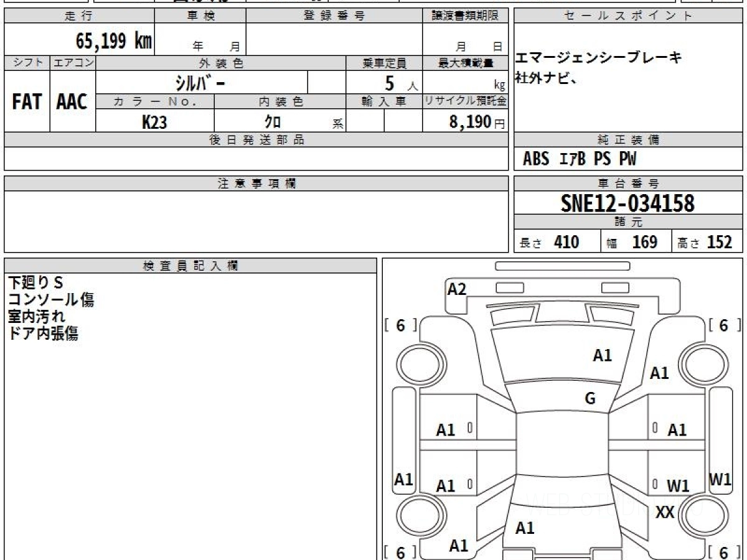Select the ABS エアB PS PW equipment line
Image resolution: width=747 pixels, height=560 pixels.
click(x=580, y=159)
